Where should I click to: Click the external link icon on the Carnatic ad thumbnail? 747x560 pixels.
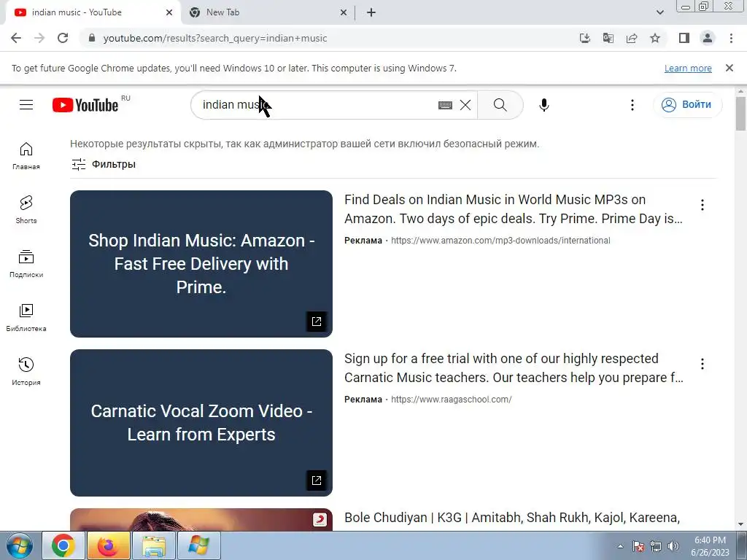tap(317, 481)
